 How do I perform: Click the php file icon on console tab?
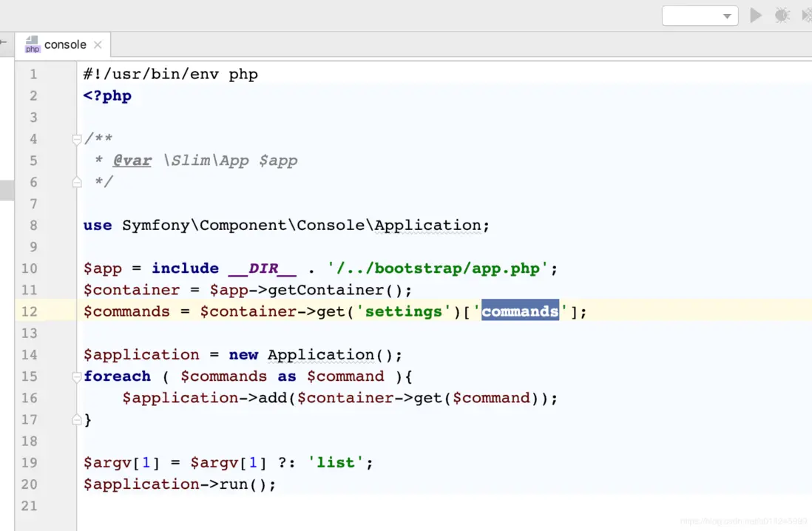(x=32, y=44)
